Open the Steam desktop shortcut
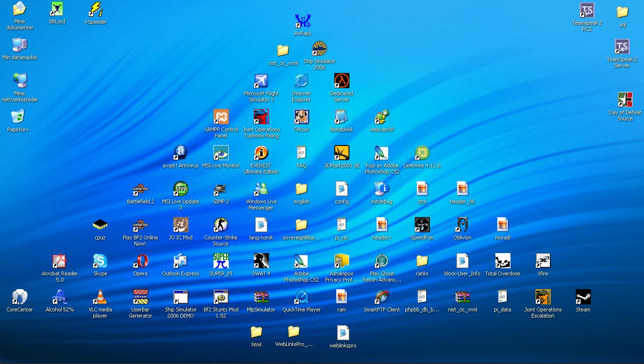This screenshot has height=364, width=644. [x=583, y=297]
